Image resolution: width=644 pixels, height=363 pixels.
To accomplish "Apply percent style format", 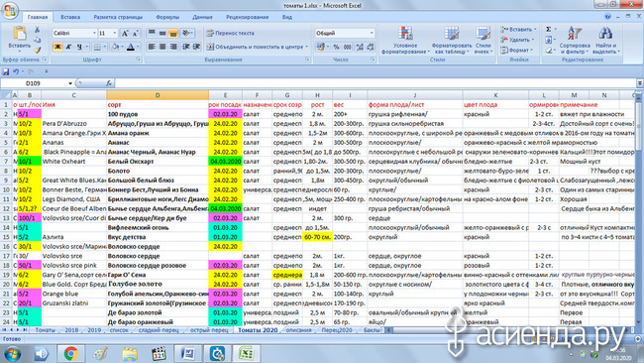I will click(337, 47).
